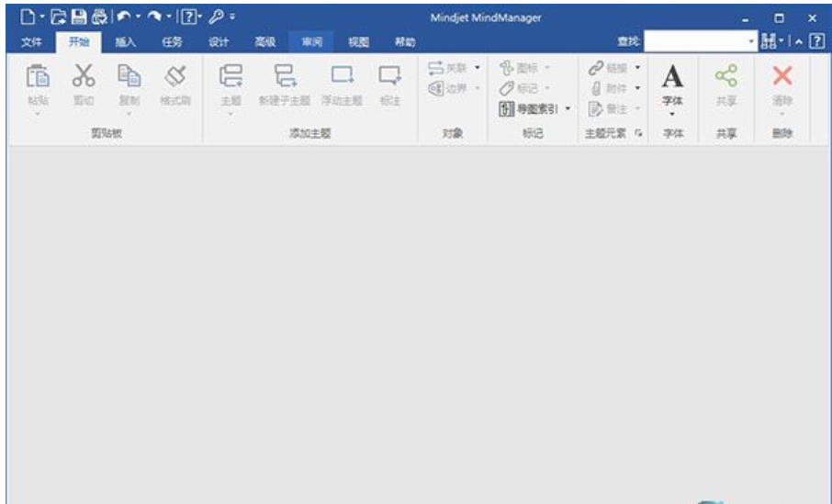
Task: Click the New document icon in title bar
Action: coord(28,17)
